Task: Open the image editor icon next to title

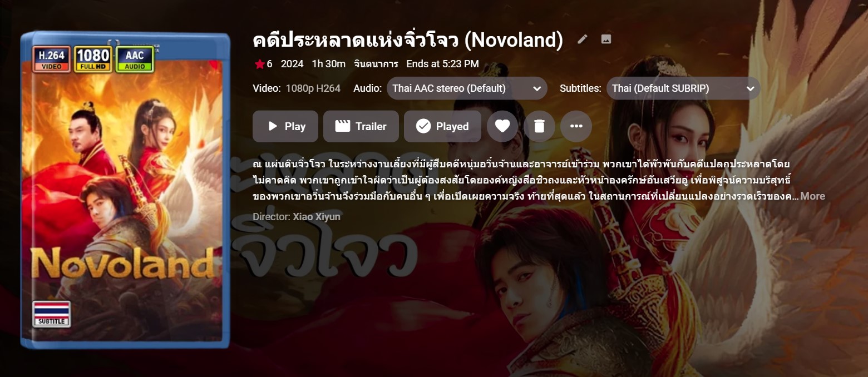Action: click(x=606, y=39)
